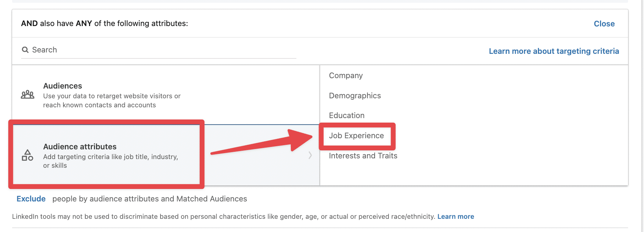Viewport: 644px width, 232px height.
Task: Click the Audience attributes shapes icon
Action: tap(27, 155)
